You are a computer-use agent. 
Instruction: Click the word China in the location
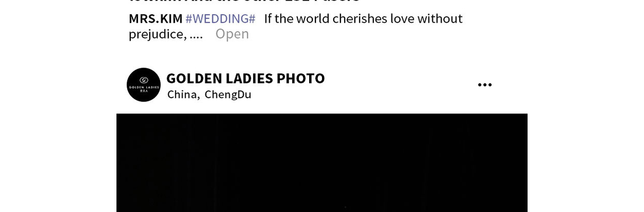click(183, 94)
